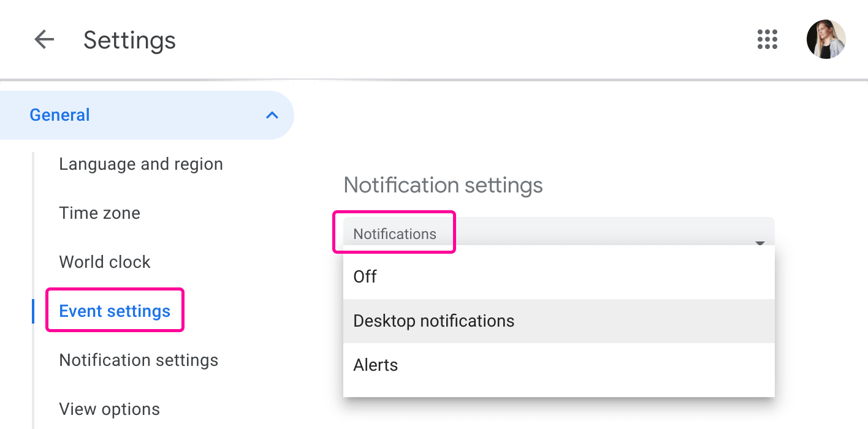Expand the General settings chevron

click(272, 115)
